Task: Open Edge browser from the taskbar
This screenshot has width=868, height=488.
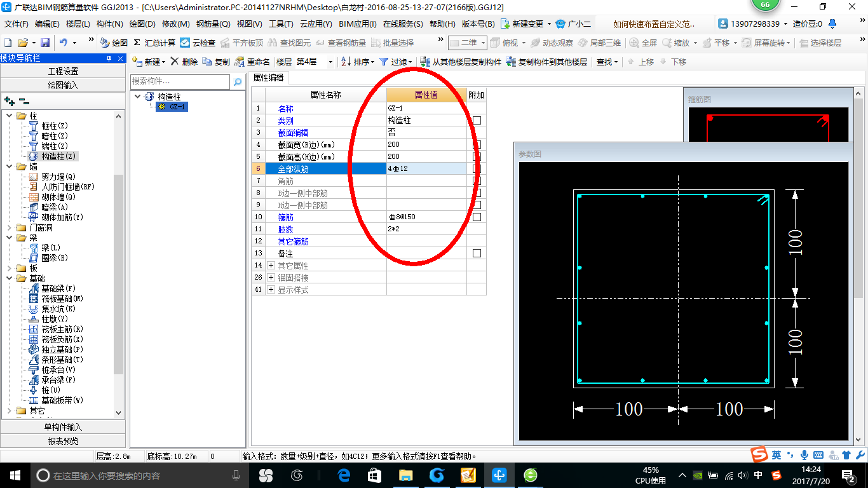Action: [344, 475]
